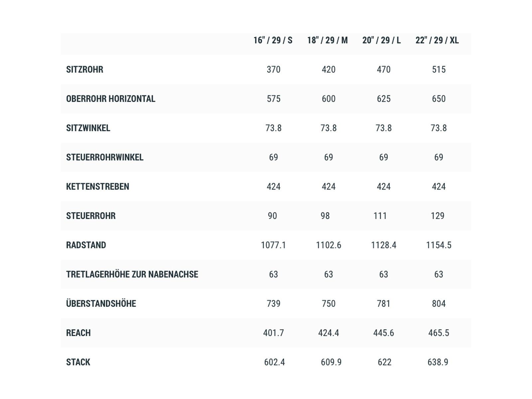Viewport: 532px width, 399px height.
Task: Select the Überstandshöhe value 804
Action: pyautogui.click(x=439, y=304)
